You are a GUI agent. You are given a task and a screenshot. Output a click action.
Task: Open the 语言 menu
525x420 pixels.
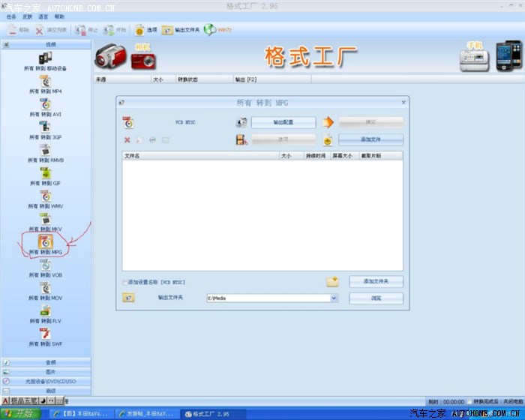[x=43, y=16]
